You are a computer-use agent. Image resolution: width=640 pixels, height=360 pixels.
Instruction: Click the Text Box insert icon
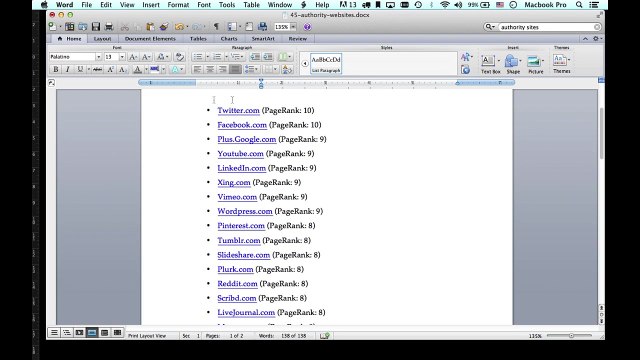tap(488, 61)
